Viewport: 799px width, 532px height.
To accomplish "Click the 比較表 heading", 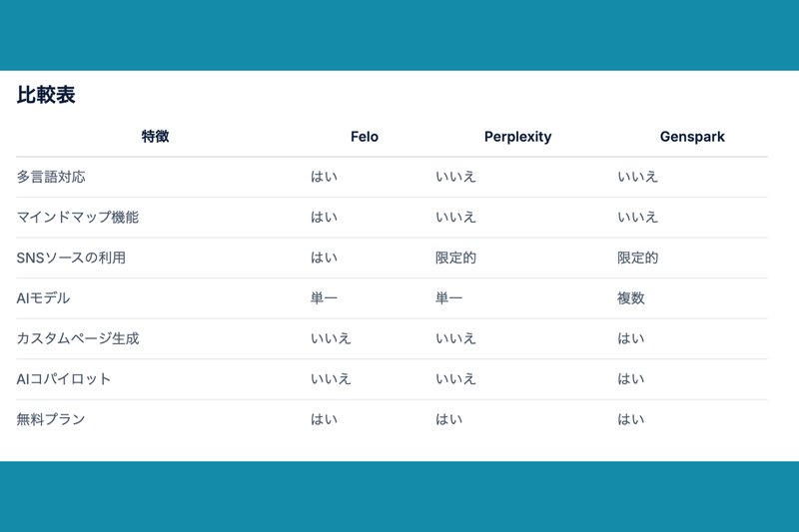I will (x=46, y=96).
